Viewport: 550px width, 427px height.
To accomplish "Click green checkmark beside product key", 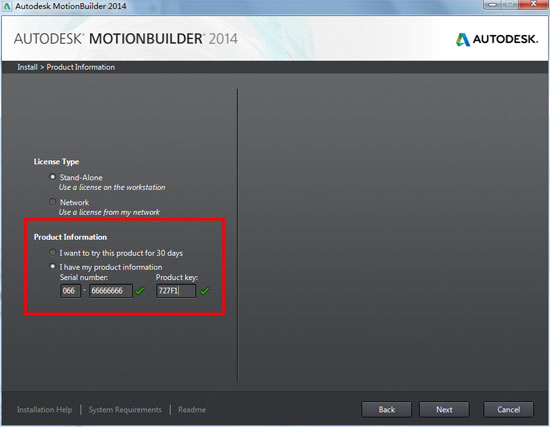I will pyautogui.click(x=205, y=291).
